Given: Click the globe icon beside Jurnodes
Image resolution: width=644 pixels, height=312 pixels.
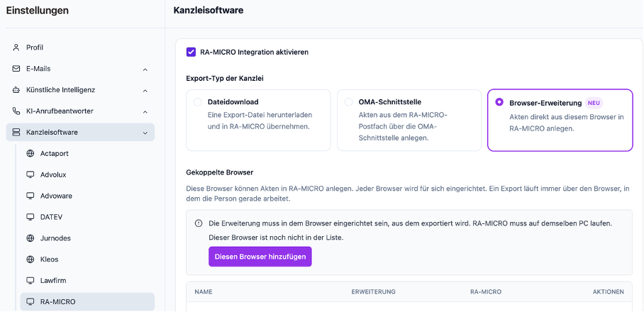Looking at the screenshot, I should coord(30,238).
